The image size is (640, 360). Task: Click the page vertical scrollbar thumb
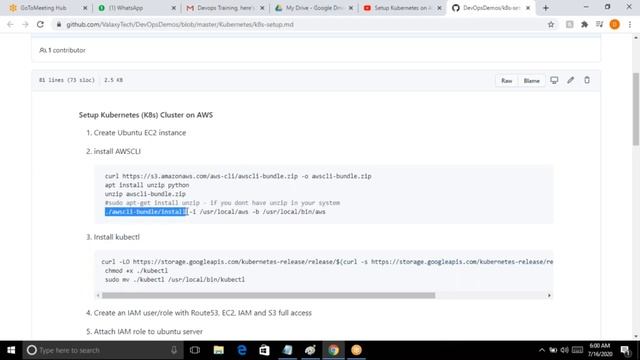click(x=636, y=109)
